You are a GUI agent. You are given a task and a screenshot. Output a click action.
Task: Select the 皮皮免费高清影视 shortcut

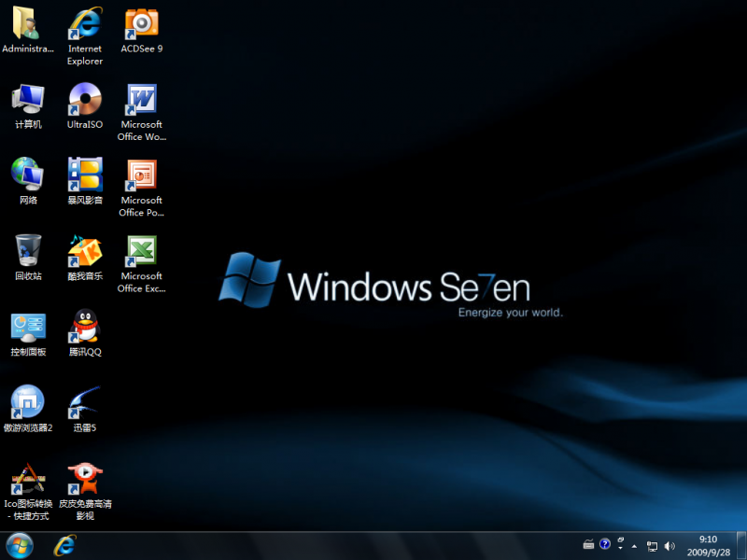(x=85, y=492)
